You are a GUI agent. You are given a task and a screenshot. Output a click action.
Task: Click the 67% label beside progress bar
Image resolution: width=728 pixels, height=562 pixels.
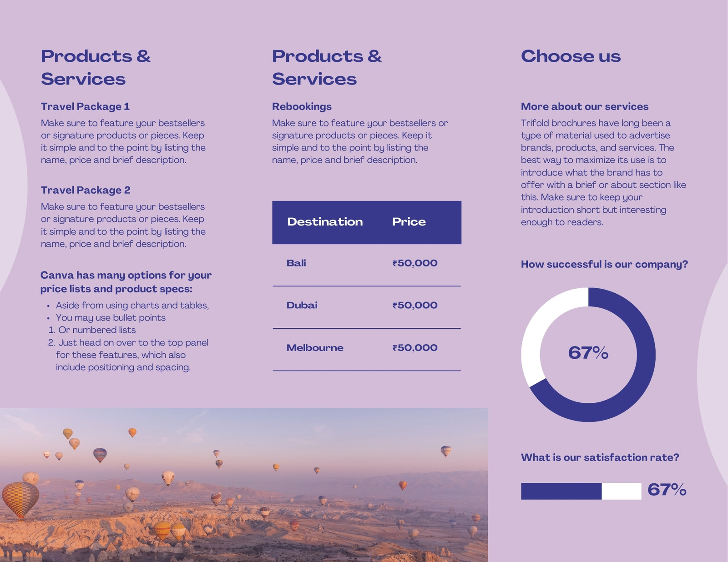(667, 490)
